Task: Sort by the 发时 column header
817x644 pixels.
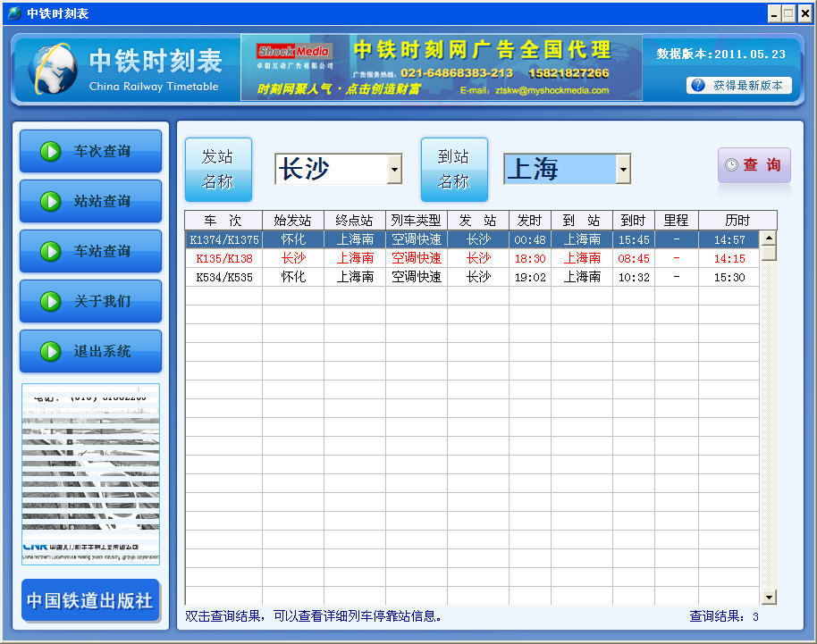Action: pyautogui.click(x=530, y=221)
